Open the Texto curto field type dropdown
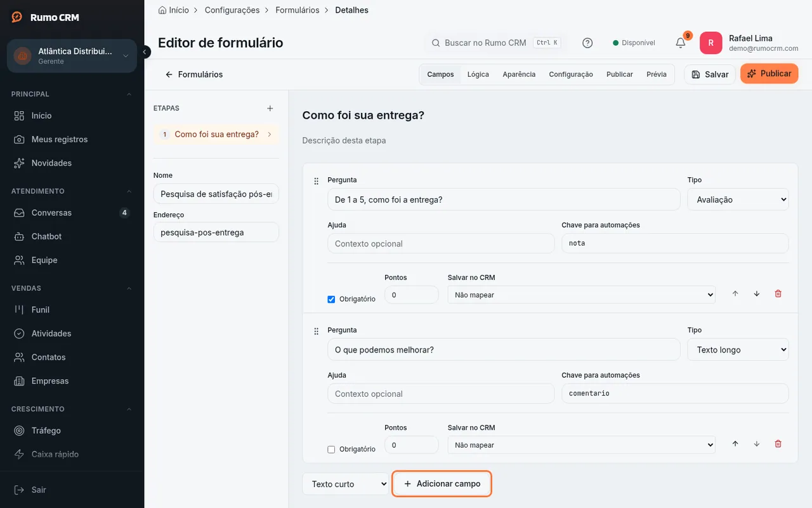The height and width of the screenshot is (508, 812). pyautogui.click(x=346, y=484)
